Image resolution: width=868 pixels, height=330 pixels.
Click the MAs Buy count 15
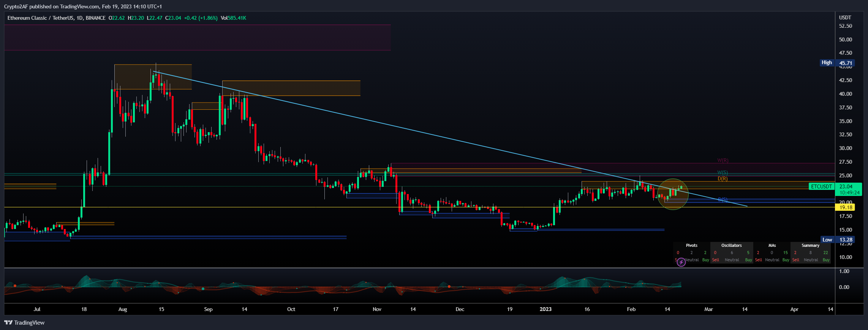point(785,253)
